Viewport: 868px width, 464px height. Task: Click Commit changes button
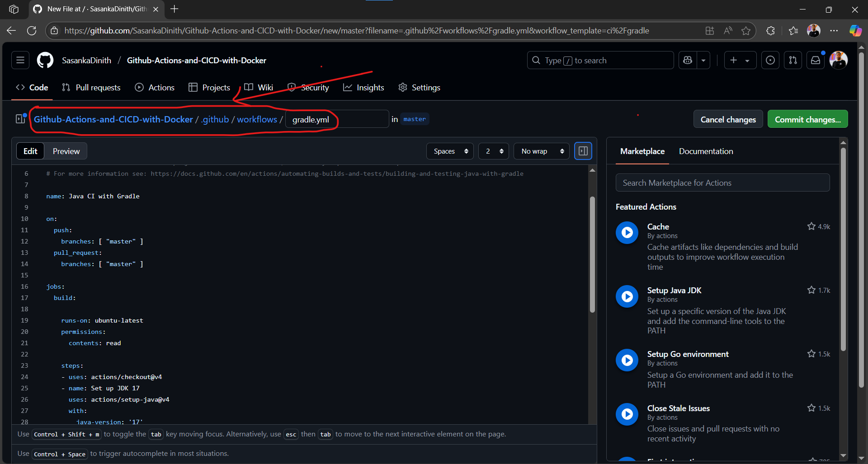tap(807, 119)
